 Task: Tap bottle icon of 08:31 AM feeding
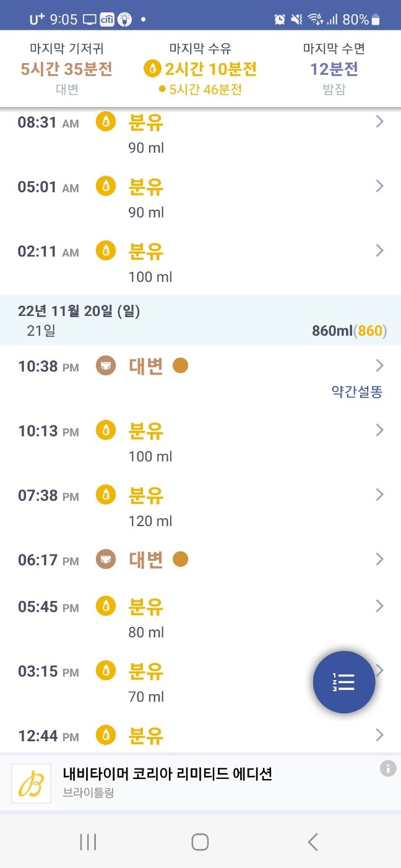pos(106,122)
